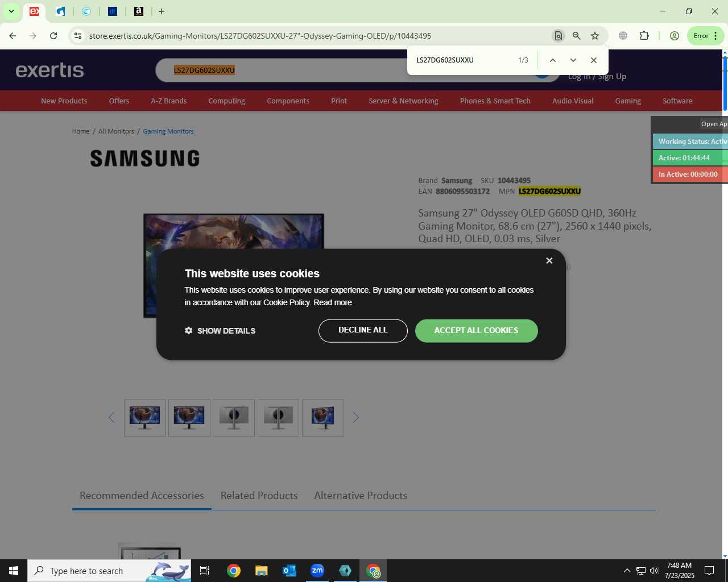Viewport: 728px width, 582px height.
Task: Expand SHOW DETAILS in cookie dialog
Action: (x=220, y=331)
